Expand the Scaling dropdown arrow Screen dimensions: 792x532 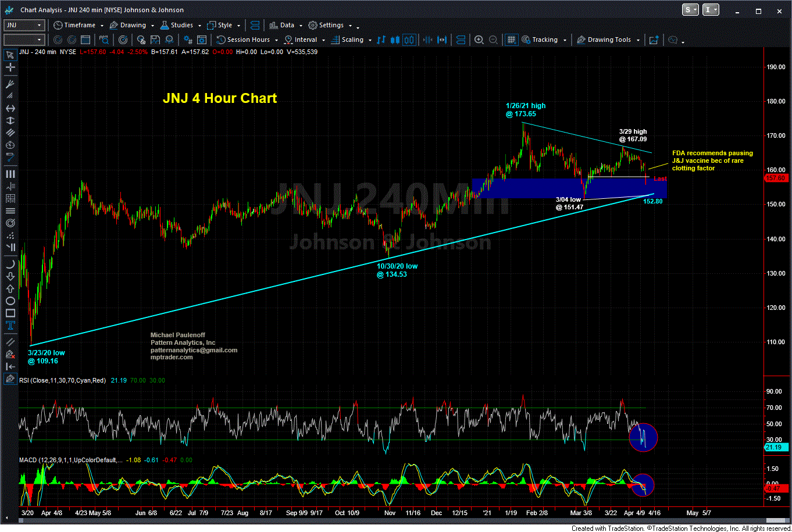coord(370,40)
